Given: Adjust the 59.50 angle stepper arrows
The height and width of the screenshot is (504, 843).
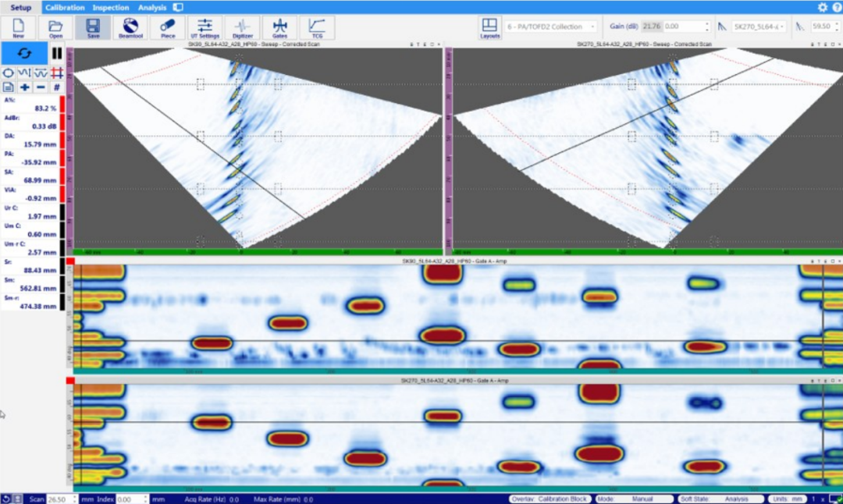Looking at the screenshot, I should pyautogui.click(x=837, y=27).
